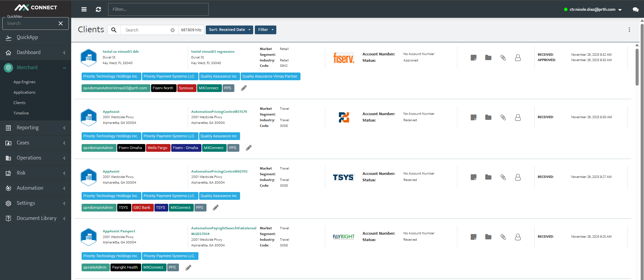Open QuickApp from the sidebar
Screen dimensions: 644x280
coord(36,37)
